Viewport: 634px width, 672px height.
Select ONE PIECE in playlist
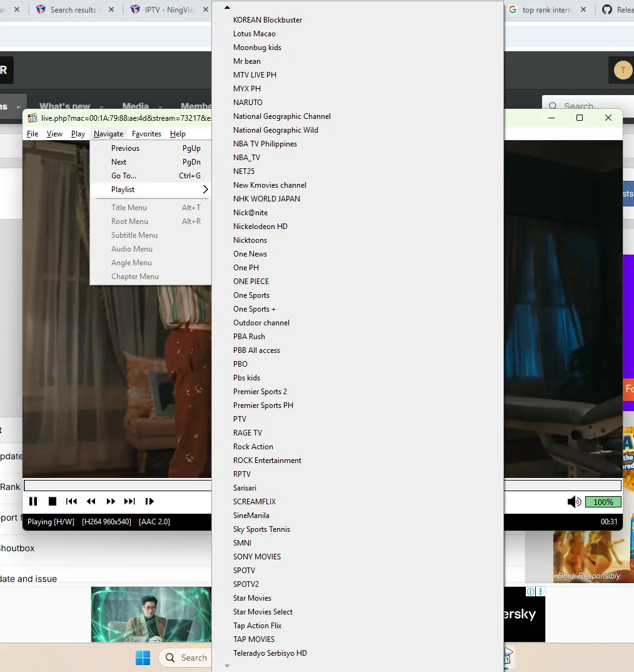(251, 281)
